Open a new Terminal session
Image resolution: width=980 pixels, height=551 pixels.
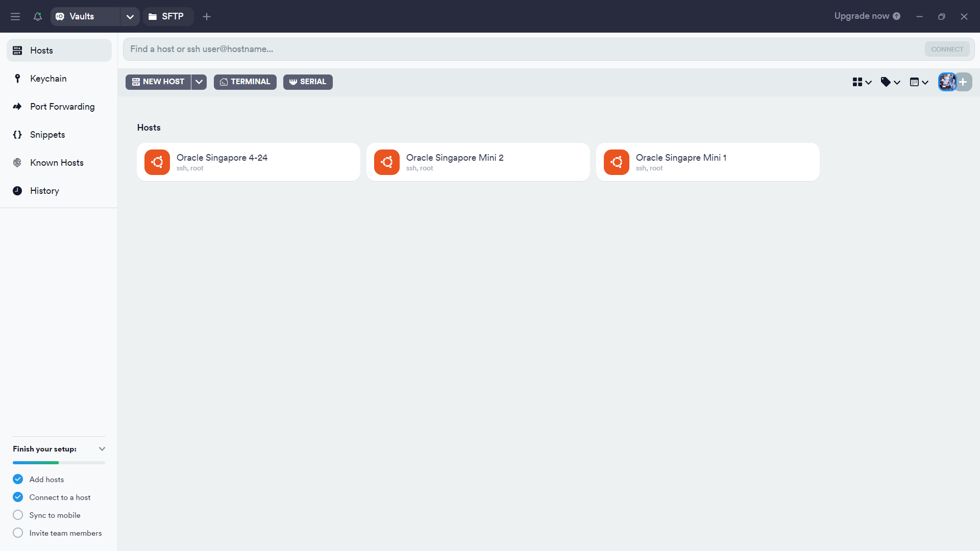(245, 82)
